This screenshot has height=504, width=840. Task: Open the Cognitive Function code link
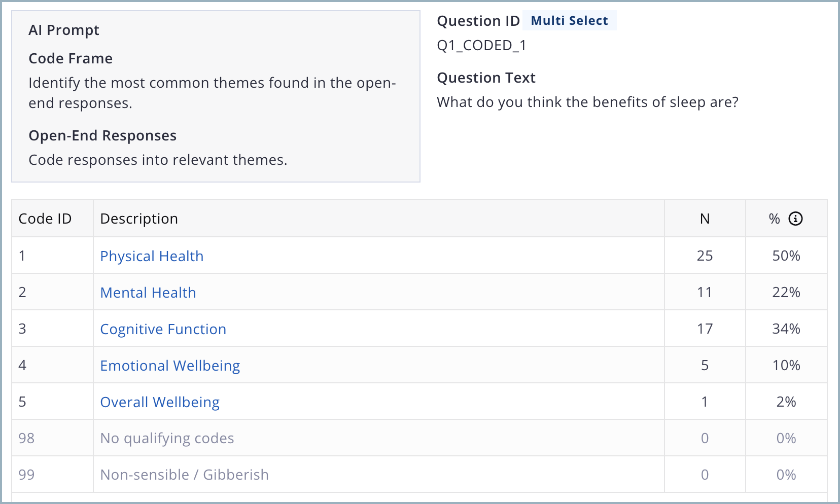point(163,329)
